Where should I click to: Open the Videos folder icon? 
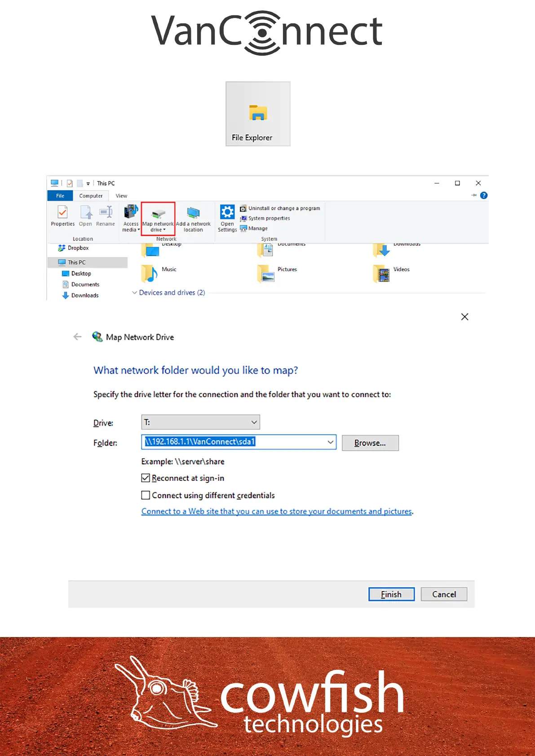point(381,273)
